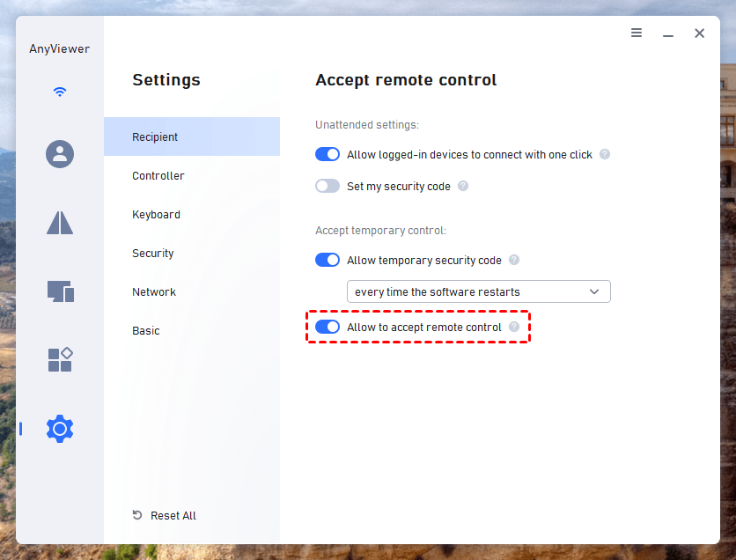Click the 'Set my security code' label
The height and width of the screenshot is (560, 736).
399,187
